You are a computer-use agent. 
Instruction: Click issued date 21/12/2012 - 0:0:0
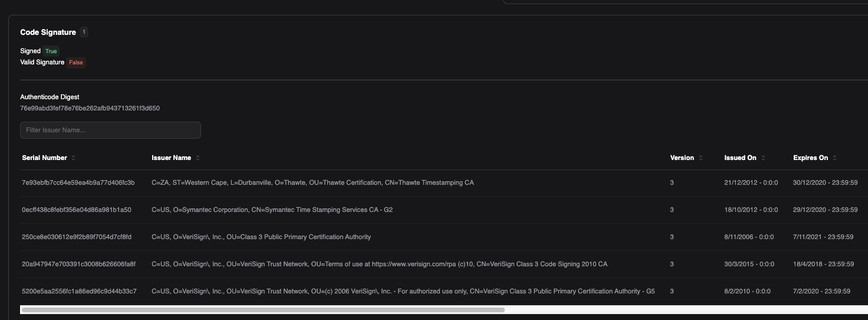(x=751, y=183)
